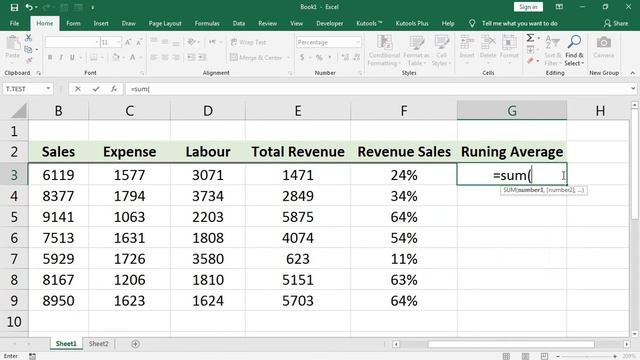Click the Accounting dollar format icon

pos(302,58)
